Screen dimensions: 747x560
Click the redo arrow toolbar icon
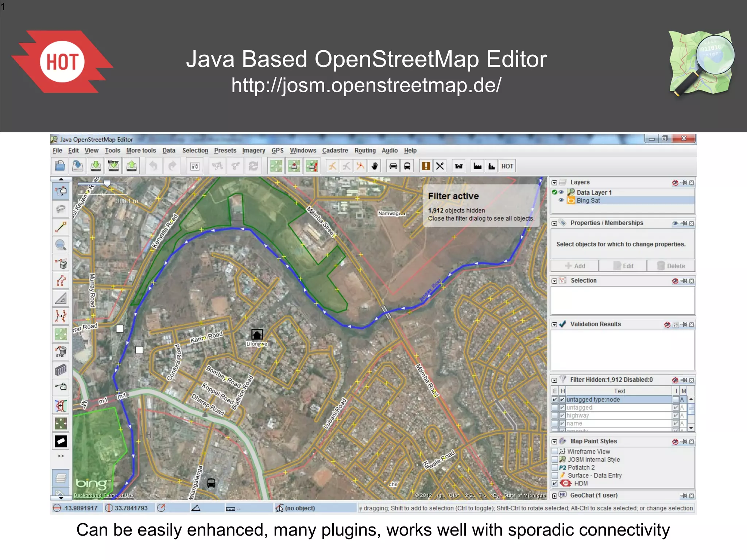point(172,166)
